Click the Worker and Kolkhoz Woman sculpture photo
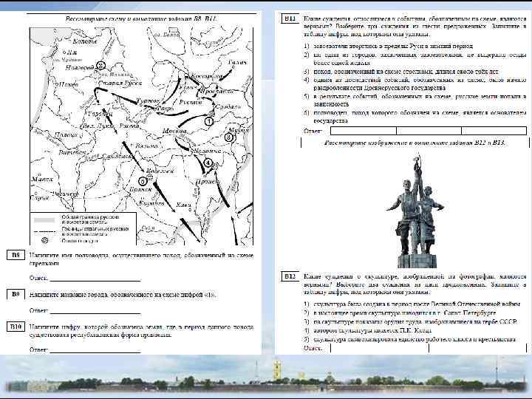Image resolution: width=532 pixels, height=399 pixels. tap(416, 211)
